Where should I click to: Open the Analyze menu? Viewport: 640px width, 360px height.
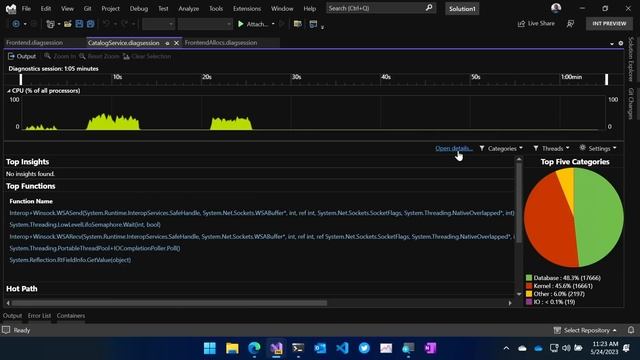(x=189, y=8)
